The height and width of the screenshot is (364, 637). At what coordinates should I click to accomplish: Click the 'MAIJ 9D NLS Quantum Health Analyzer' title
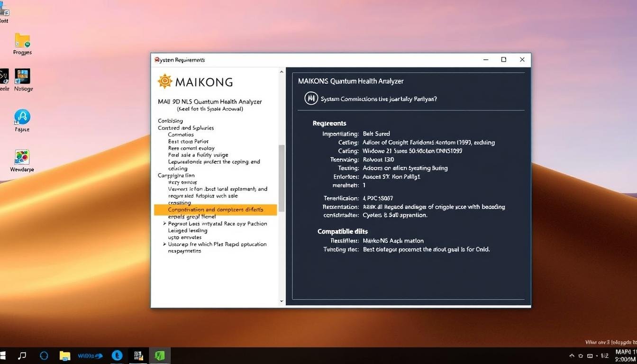[x=209, y=101]
